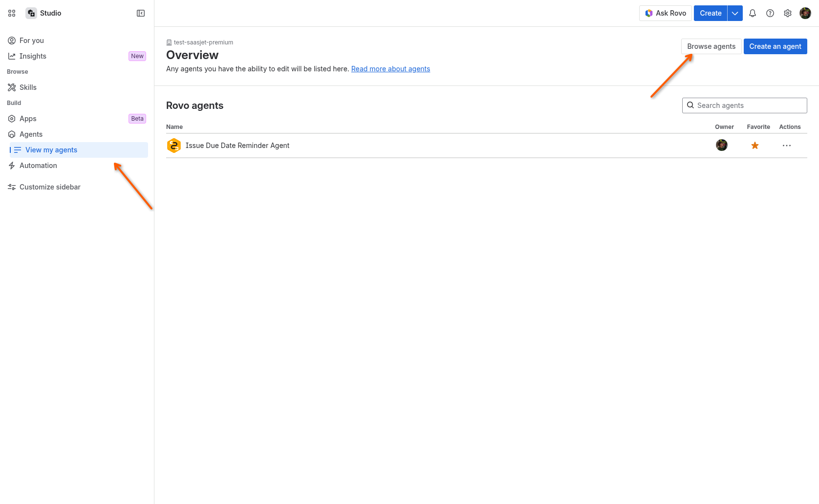
Task: Click the Actions column header
Action: (x=790, y=127)
